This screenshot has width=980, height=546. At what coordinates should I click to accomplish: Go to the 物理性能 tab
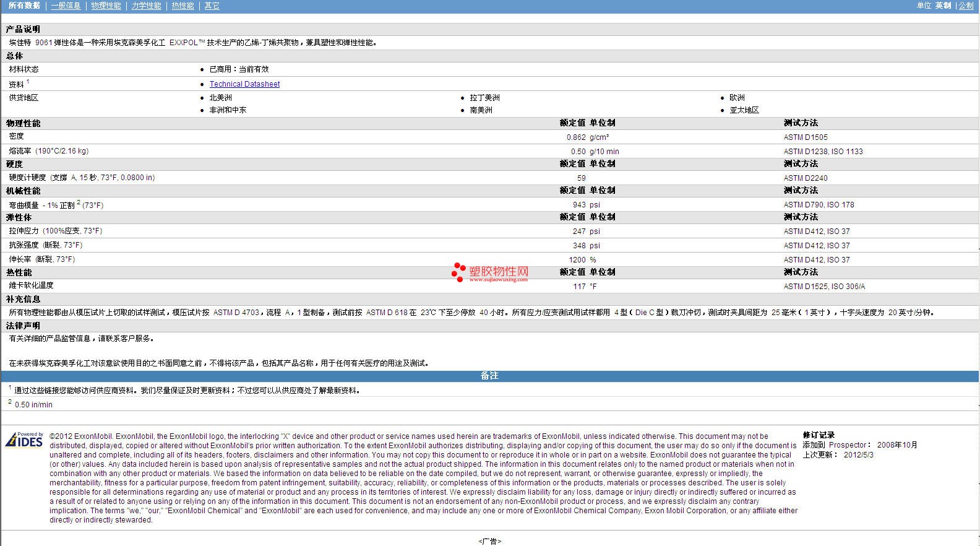tap(106, 6)
